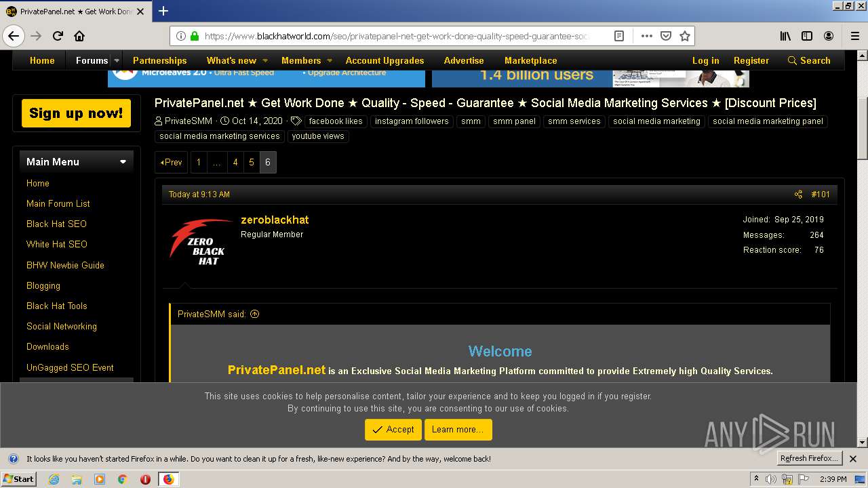868x488 pixels.
Task: Open the Partnerships nav item
Action: pyautogui.click(x=159, y=60)
